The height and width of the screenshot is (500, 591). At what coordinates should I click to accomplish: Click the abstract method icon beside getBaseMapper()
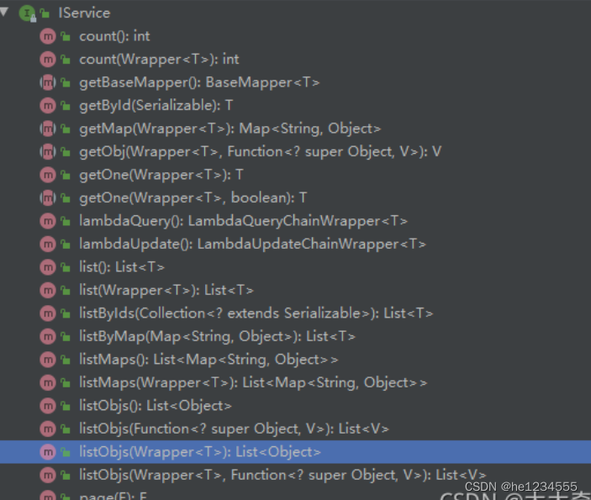click(x=48, y=83)
